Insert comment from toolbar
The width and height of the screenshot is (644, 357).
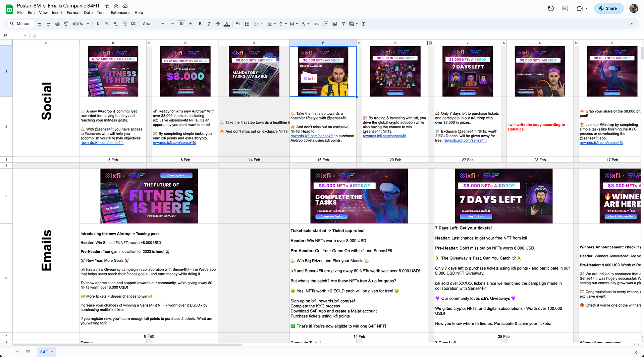(x=326, y=24)
